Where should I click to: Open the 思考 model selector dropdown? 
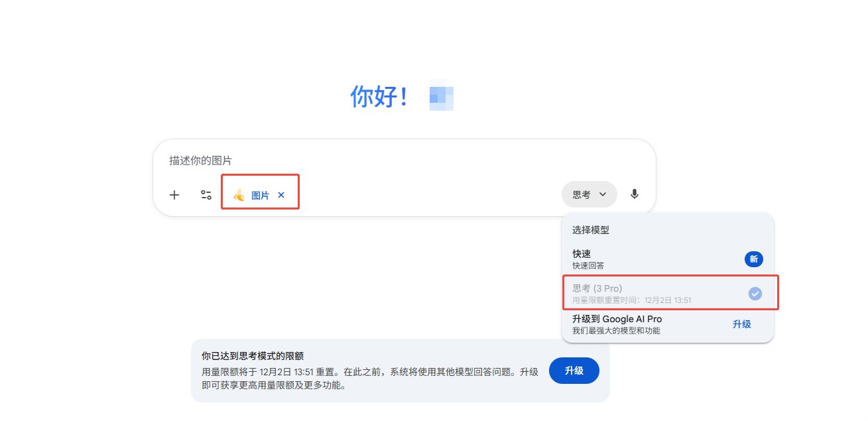589,194
